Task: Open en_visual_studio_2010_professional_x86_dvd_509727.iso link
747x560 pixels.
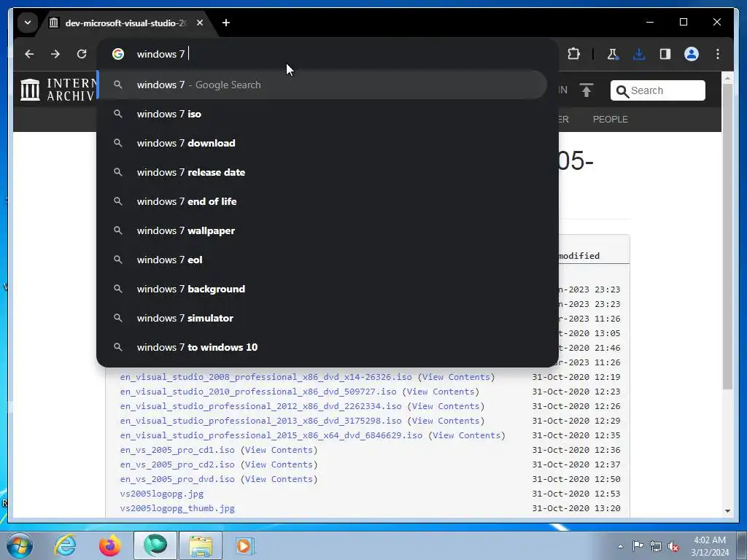Action: [x=258, y=392]
